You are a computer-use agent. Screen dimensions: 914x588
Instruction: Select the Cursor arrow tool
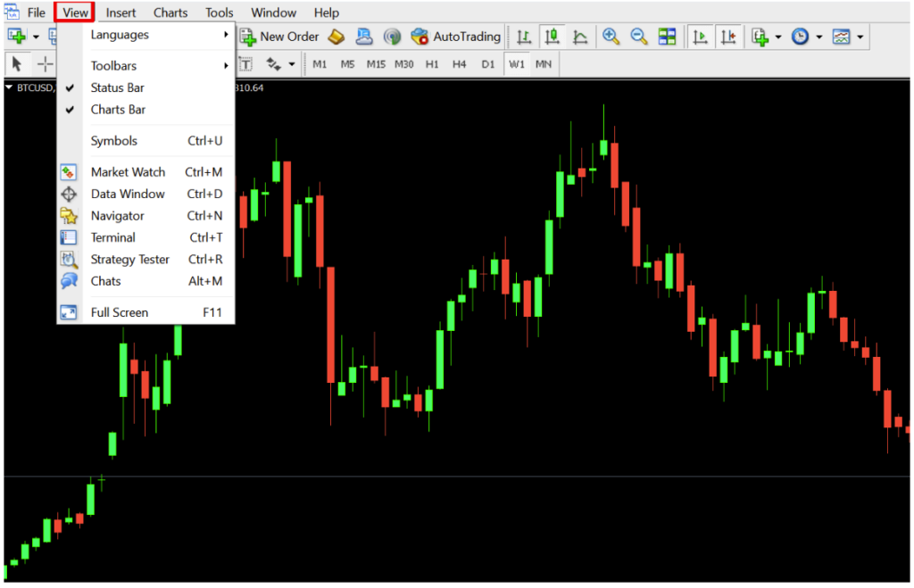coord(16,64)
